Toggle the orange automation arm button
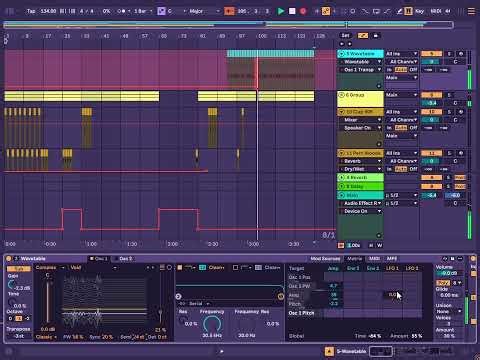 tap(229, 11)
